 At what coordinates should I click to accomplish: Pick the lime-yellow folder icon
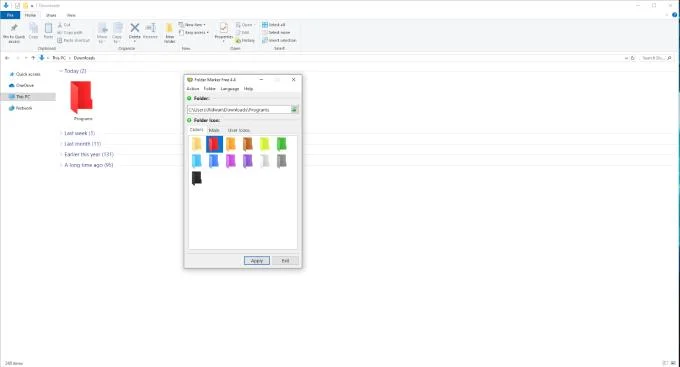point(265,144)
